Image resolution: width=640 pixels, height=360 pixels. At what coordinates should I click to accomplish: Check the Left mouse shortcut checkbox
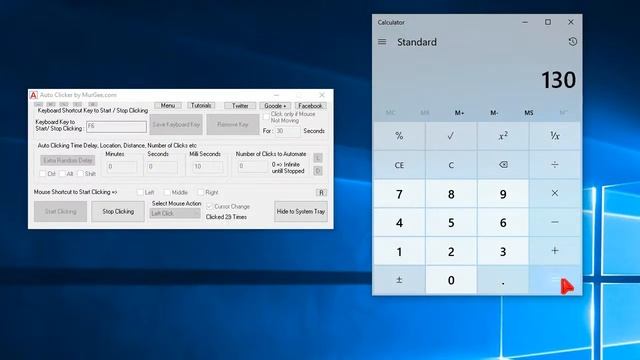coord(140,192)
